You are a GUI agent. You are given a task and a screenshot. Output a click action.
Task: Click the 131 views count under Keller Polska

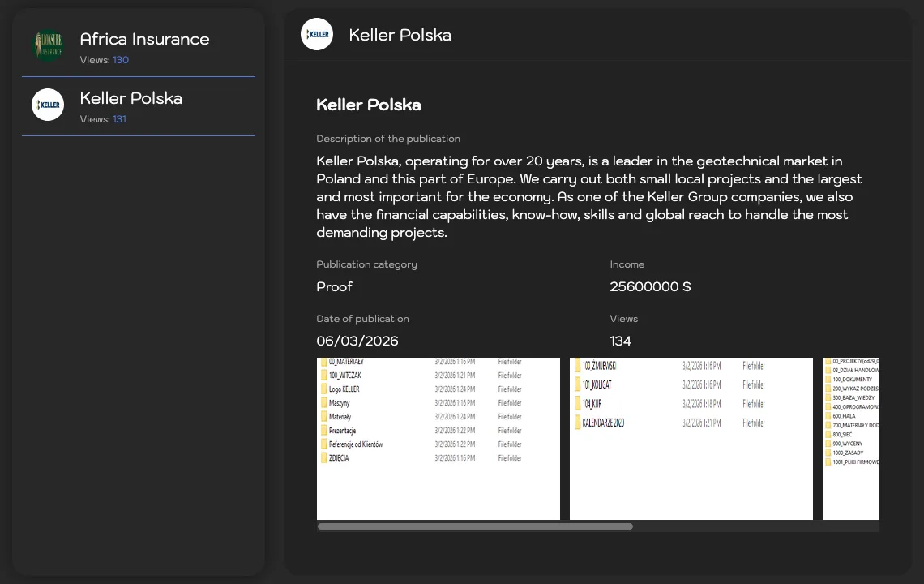click(x=119, y=119)
